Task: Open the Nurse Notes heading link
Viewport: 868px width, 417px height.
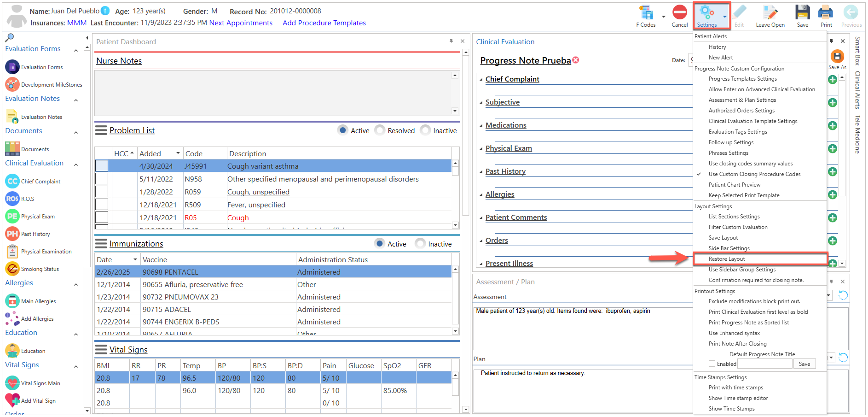Action: pos(119,61)
